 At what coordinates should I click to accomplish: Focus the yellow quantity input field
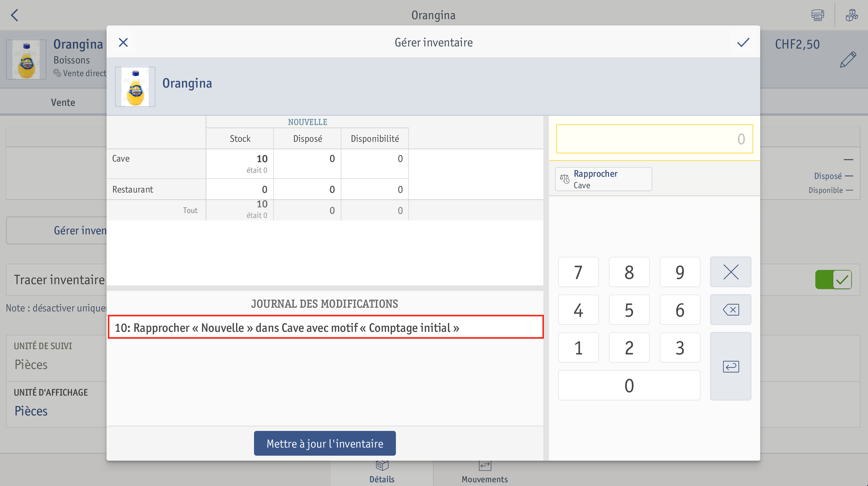(654, 139)
